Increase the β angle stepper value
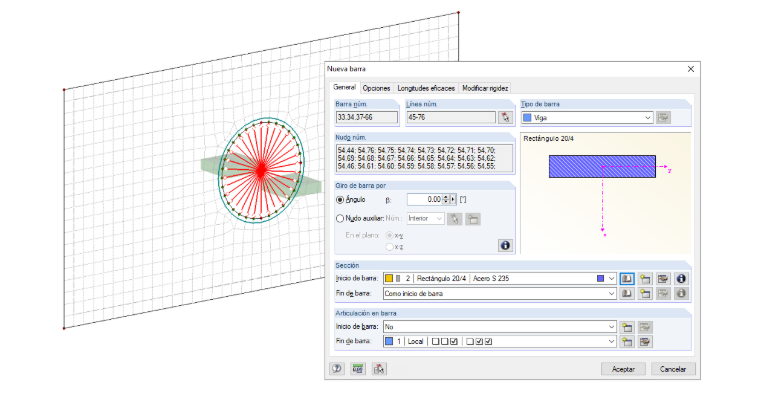760x420 pixels. [446, 197]
